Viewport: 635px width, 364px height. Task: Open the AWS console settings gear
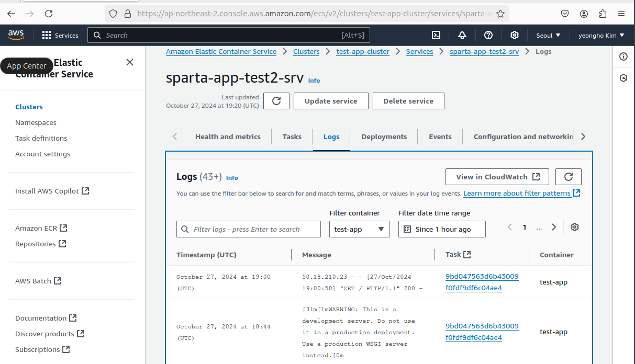click(515, 35)
